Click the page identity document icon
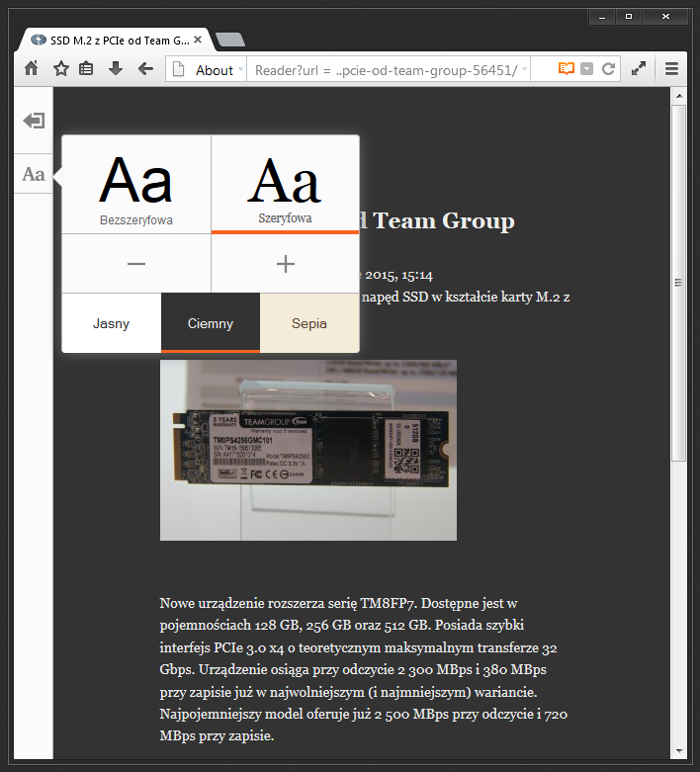Viewport: 700px width, 772px height. (x=178, y=69)
